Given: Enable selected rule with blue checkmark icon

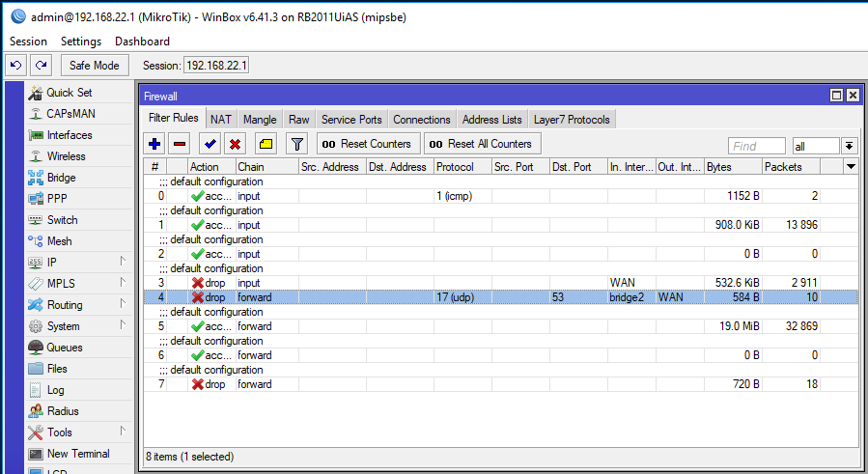Looking at the screenshot, I should tap(209, 144).
